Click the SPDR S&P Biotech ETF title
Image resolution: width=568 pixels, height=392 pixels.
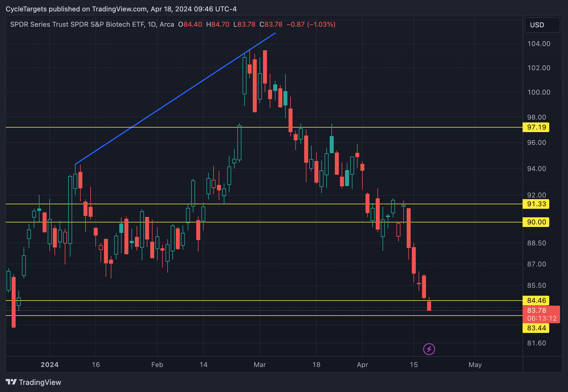[x=92, y=24]
